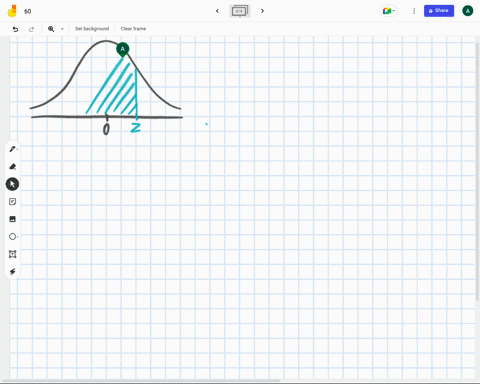The height and width of the screenshot is (384, 480).
Task: Add a sticky note
Action: point(12,202)
